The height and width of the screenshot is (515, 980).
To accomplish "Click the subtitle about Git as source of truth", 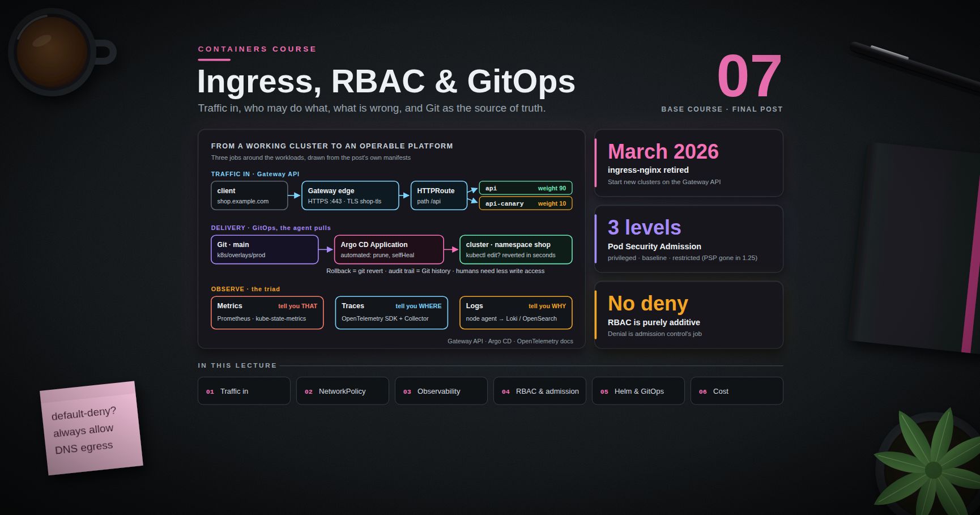I will coord(372,108).
